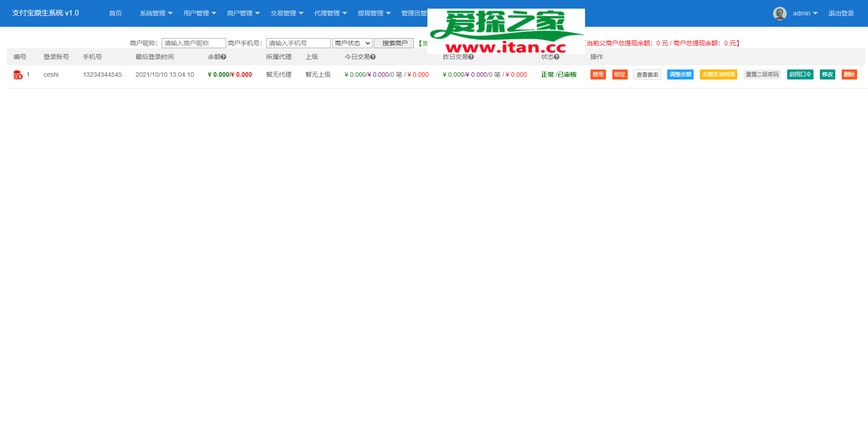Enable the 启用口令 option for ceshi
Screen dimensions: 868x421
tap(800, 74)
